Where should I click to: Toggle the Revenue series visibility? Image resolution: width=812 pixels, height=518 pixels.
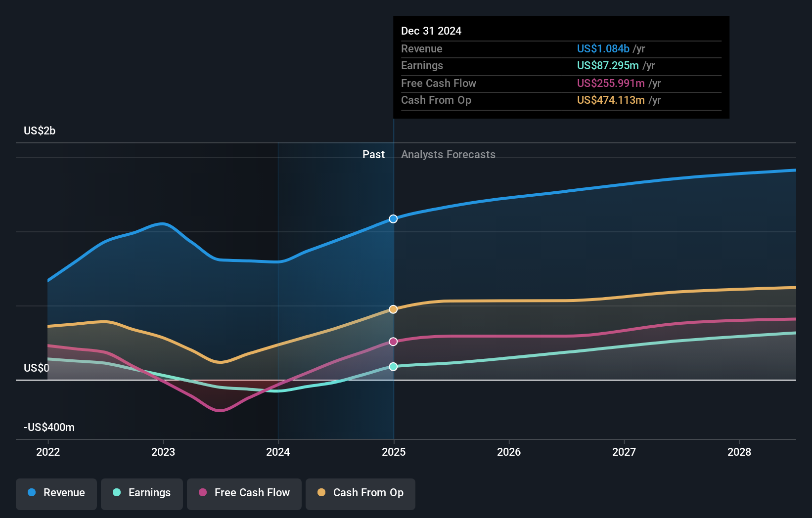[56, 493]
